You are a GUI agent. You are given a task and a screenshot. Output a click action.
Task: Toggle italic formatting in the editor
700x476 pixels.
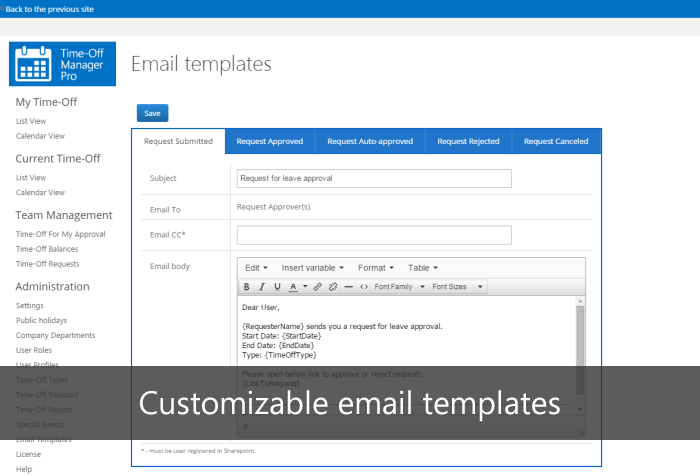pyautogui.click(x=262, y=287)
